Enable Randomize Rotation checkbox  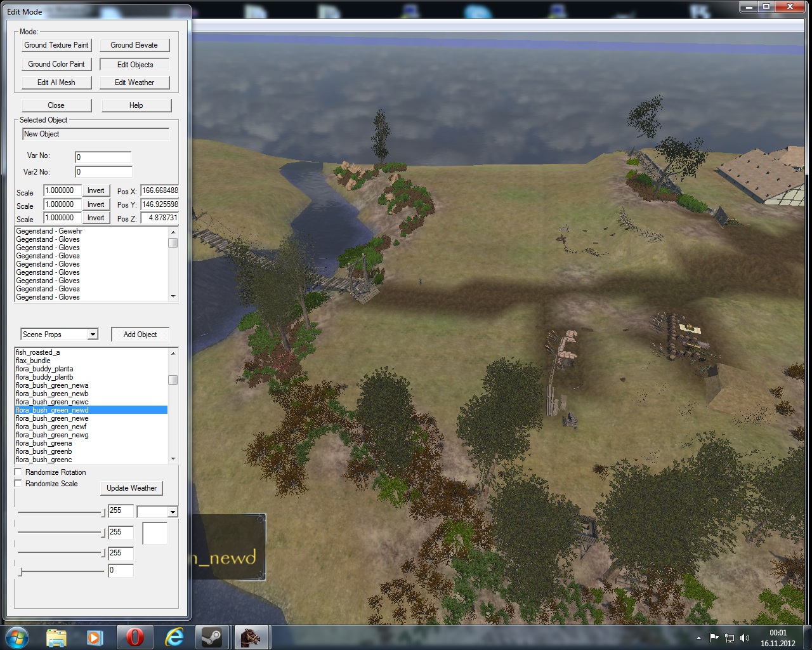point(18,472)
